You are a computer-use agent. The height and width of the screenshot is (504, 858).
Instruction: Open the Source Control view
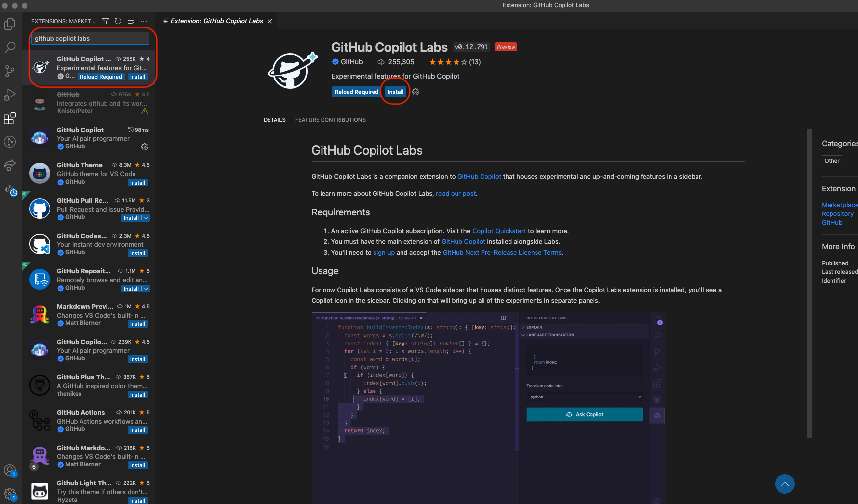9,71
